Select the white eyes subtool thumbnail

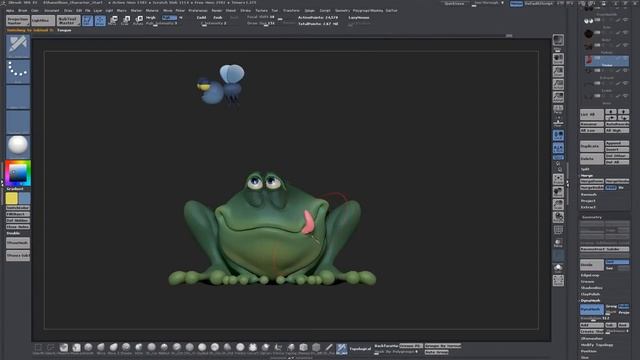(588, 20)
